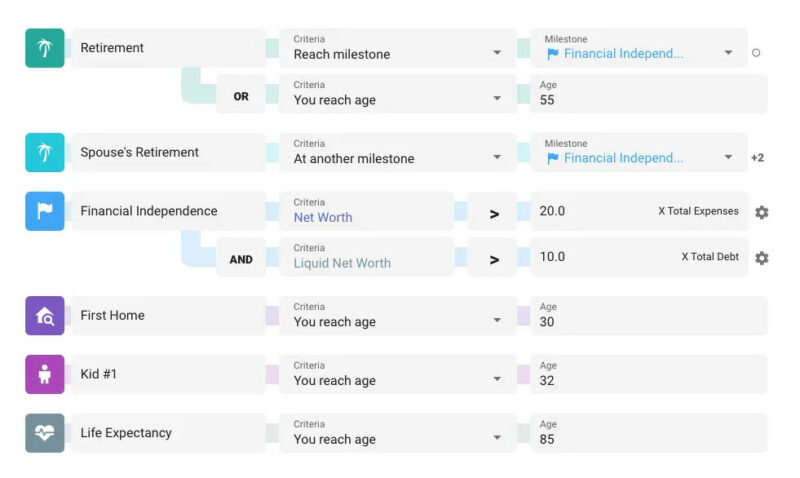Click the Financial Independence flag icon

pyautogui.click(x=44, y=211)
